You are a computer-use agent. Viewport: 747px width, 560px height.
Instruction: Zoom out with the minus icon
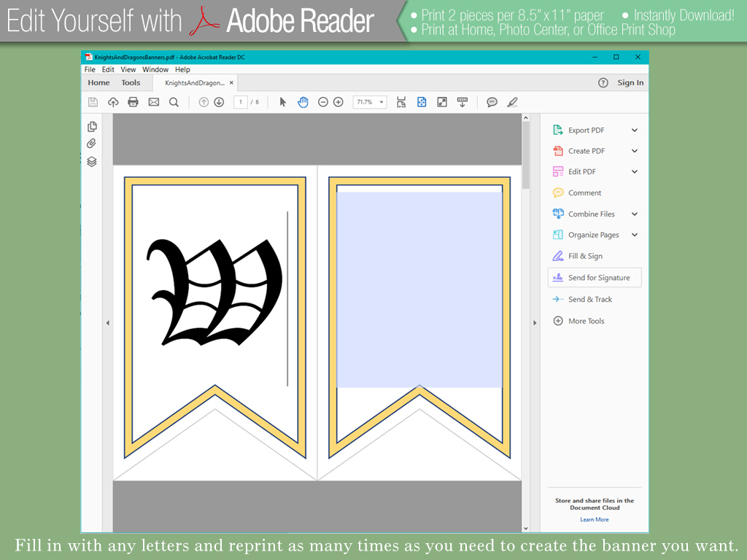(323, 102)
